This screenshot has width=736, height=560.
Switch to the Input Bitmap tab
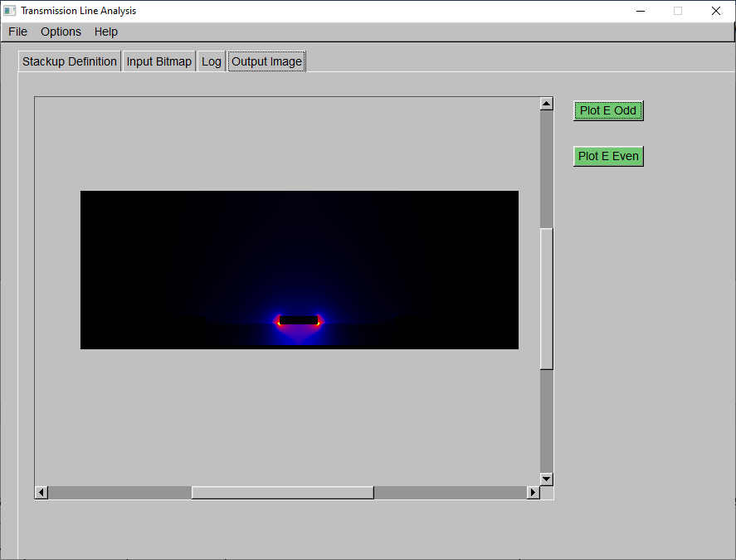click(x=159, y=61)
